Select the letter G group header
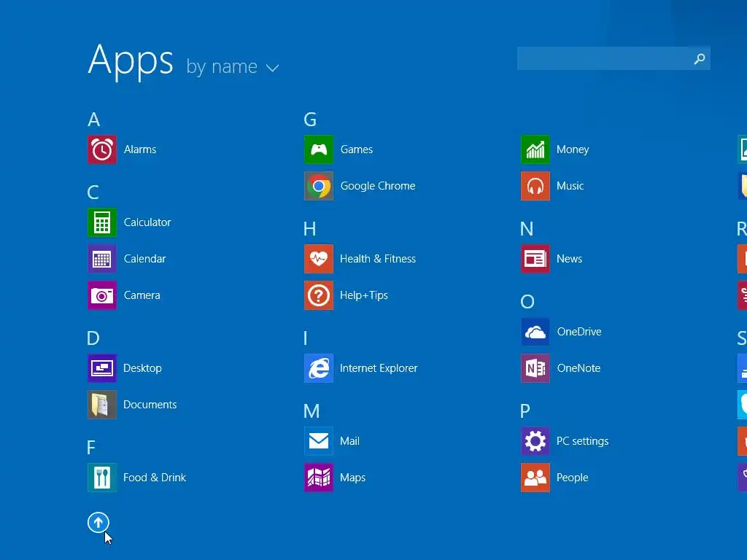 310,120
